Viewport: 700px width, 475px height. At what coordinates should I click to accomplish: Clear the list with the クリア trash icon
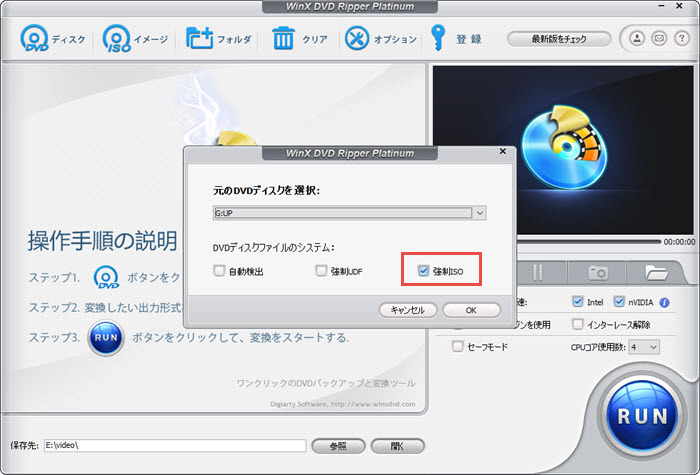pos(300,38)
